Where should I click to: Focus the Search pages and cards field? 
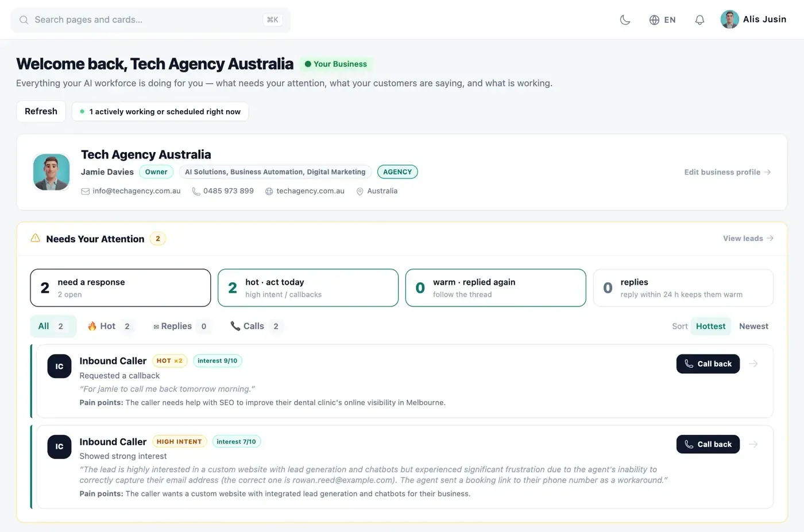click(150, 20)
